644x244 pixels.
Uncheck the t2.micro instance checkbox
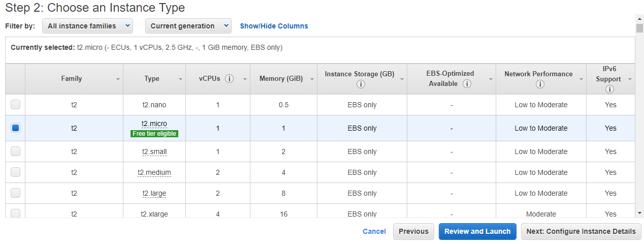16,128
